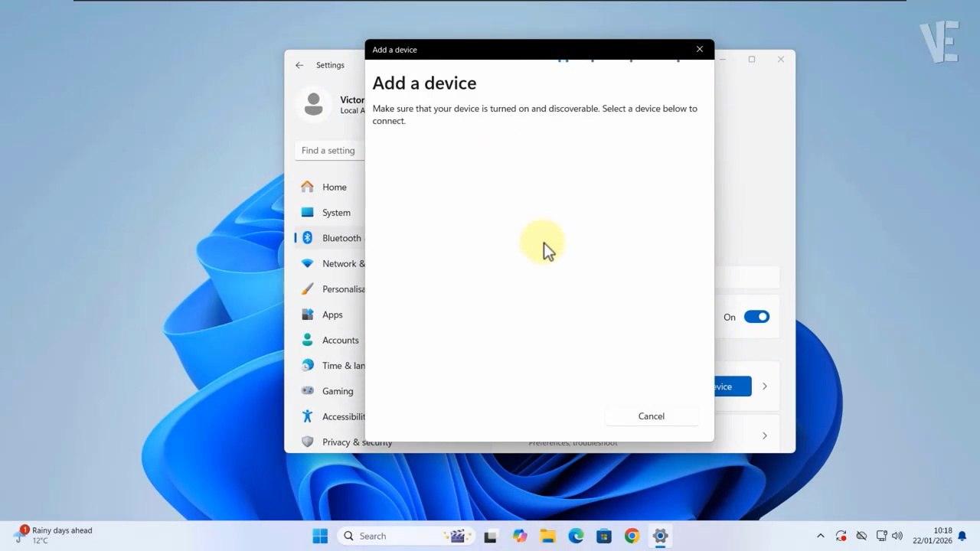The height and width of the screenshot is (551, 980).
Task: Open File Explorer from the taskbar
Action: click(x=547, y=536)
